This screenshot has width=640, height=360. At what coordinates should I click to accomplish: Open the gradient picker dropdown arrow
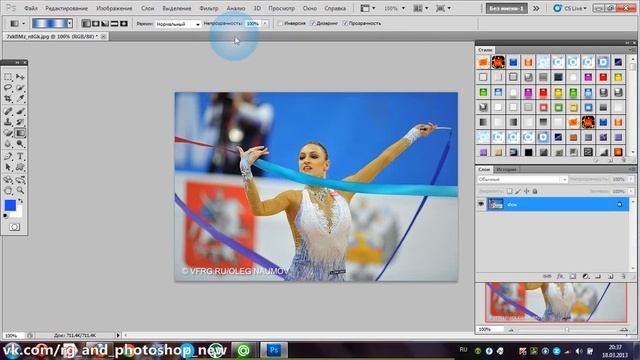click(70, 24)
